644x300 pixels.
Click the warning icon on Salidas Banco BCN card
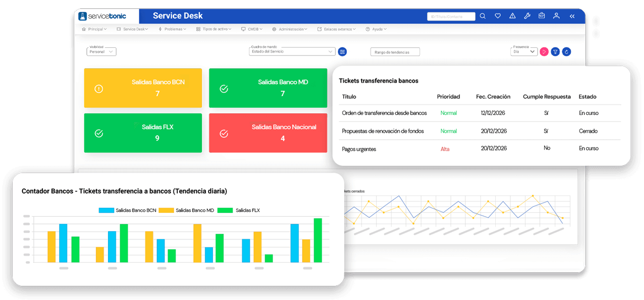(99, 89)
